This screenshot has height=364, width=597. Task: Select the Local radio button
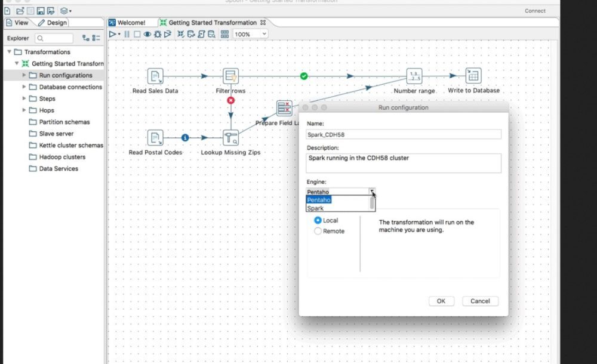click(x=318, y=220)
